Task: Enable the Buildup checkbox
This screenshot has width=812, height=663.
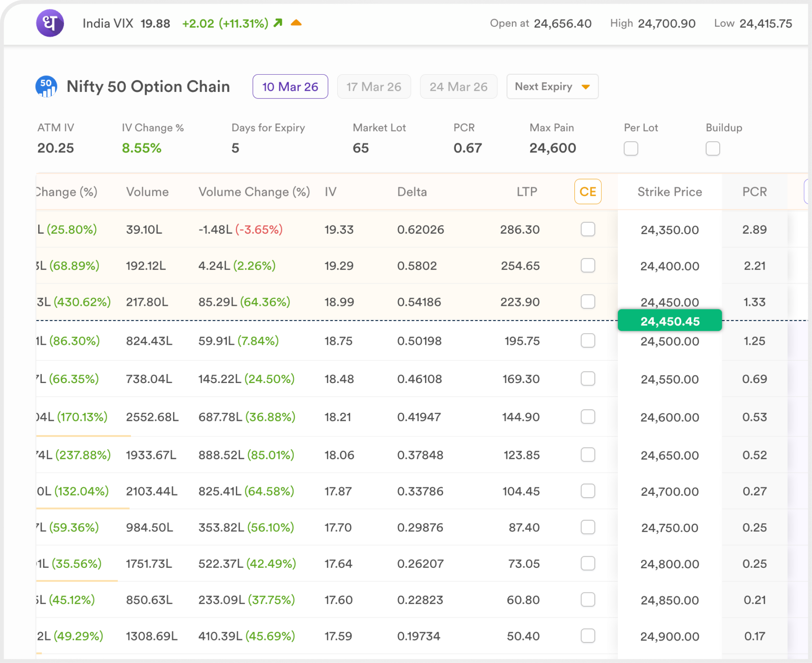Action: point(713,148)
